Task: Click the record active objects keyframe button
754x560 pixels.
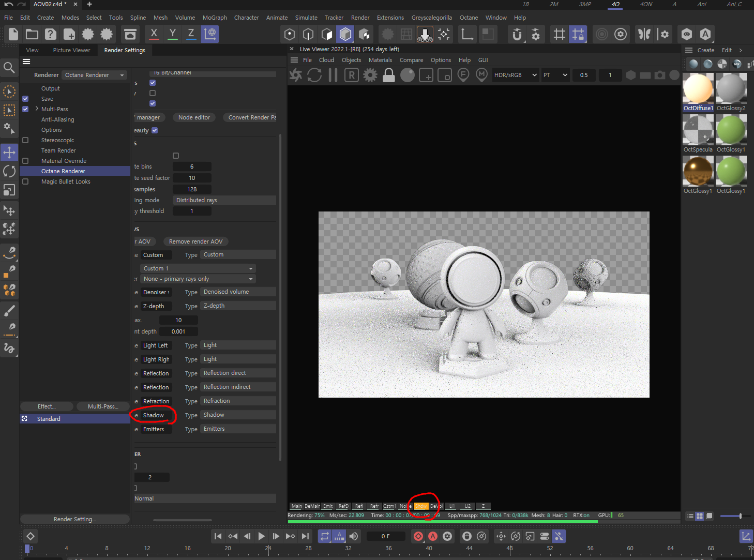Action: (x=418, y=536)
